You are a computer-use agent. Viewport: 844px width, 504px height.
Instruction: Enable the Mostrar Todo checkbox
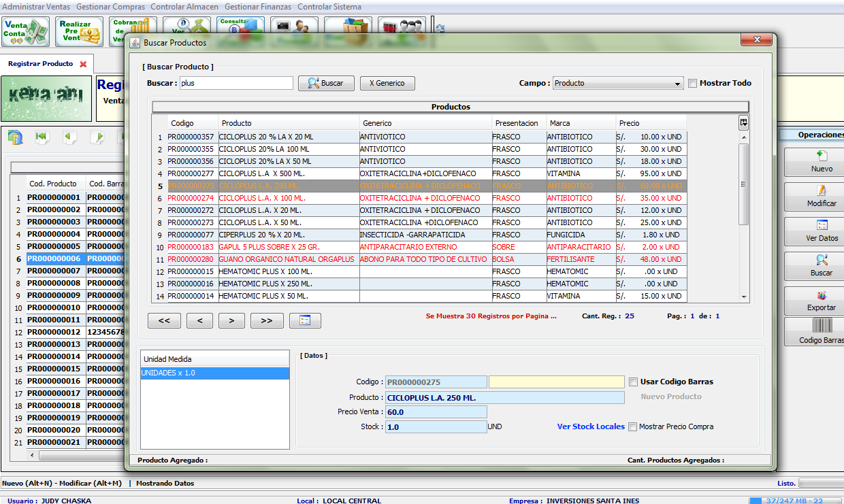[692, 83]
